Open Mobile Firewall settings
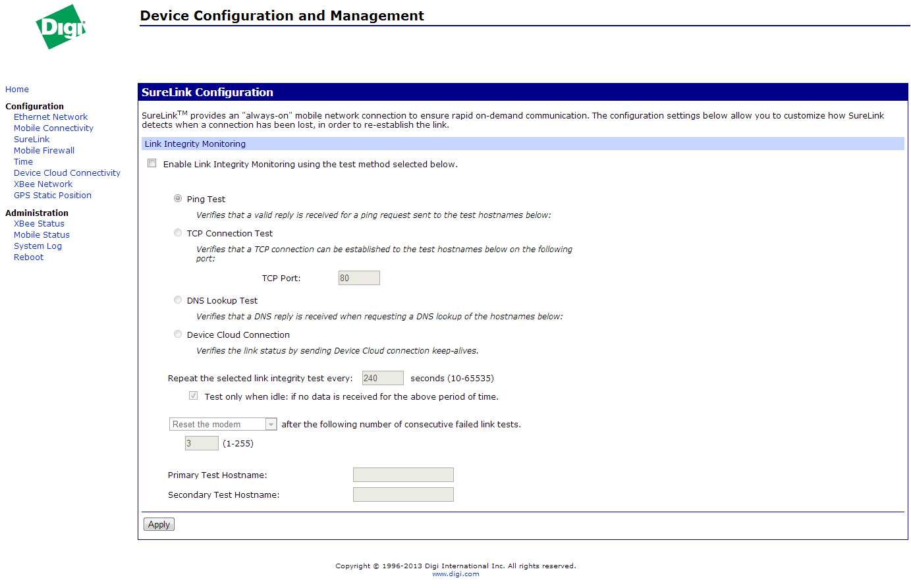This screenshot has height=588, width=911. coord(44,151)
